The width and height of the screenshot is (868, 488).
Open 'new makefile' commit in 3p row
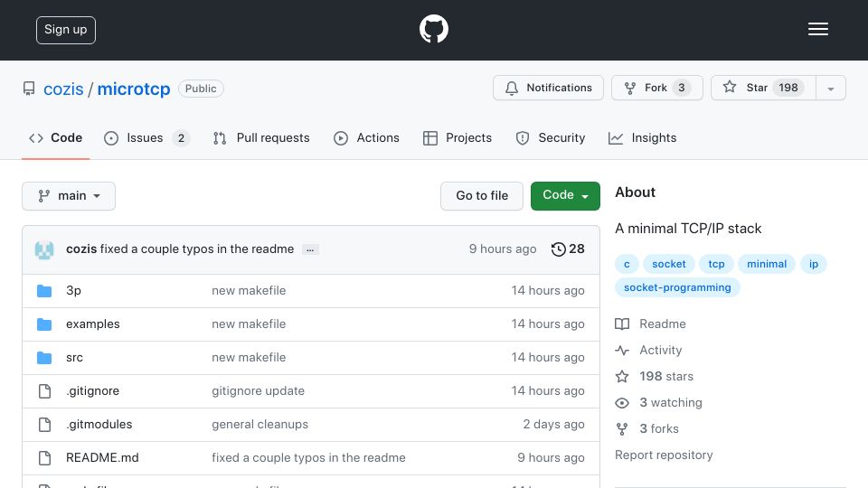249,290
